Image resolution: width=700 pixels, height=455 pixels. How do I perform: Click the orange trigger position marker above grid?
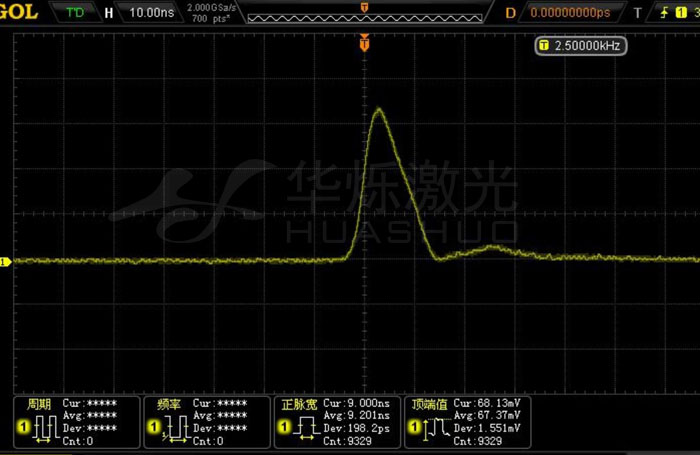click(x=365, y=44)
